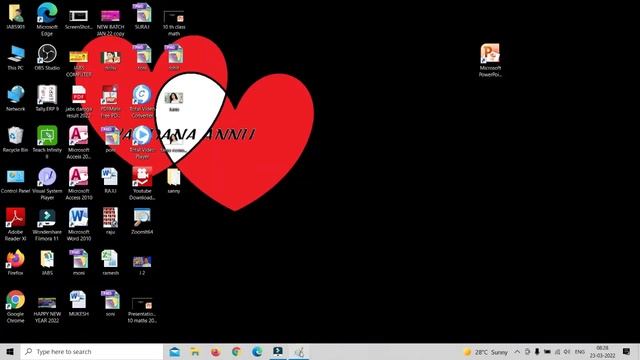Open Mail from the taskbar
The width and height of the screenshot is (640, 360).
(175, 351)
